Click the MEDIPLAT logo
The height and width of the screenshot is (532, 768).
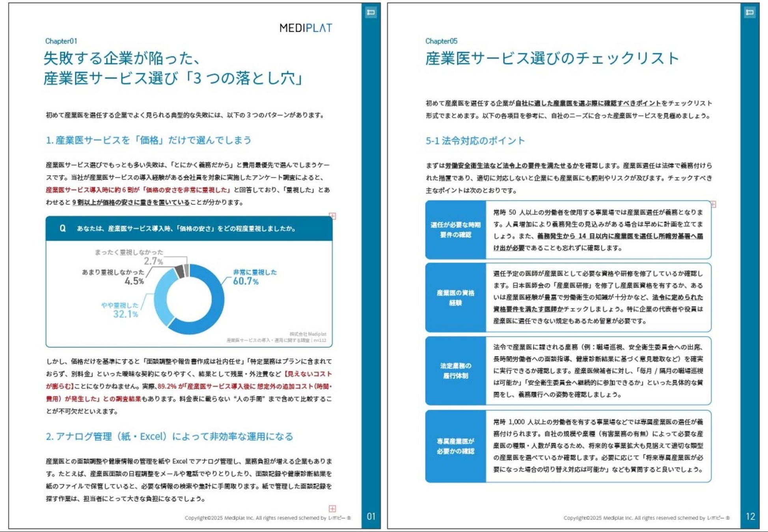[306, 28]
